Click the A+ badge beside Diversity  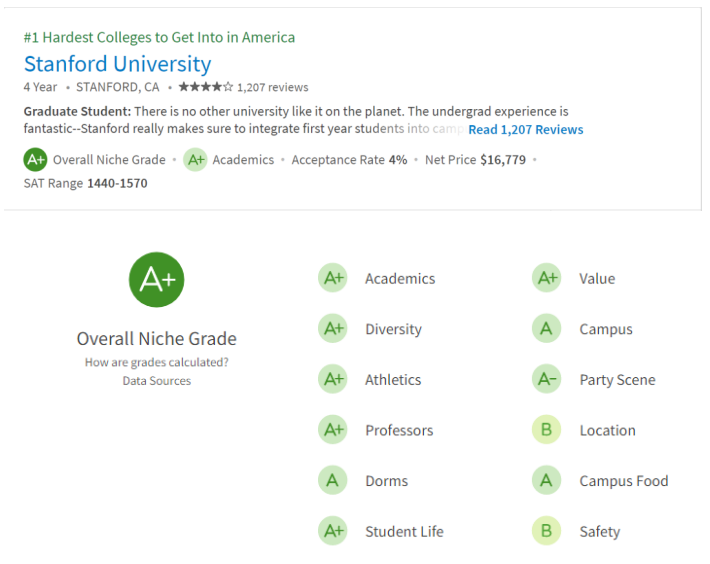333,328
